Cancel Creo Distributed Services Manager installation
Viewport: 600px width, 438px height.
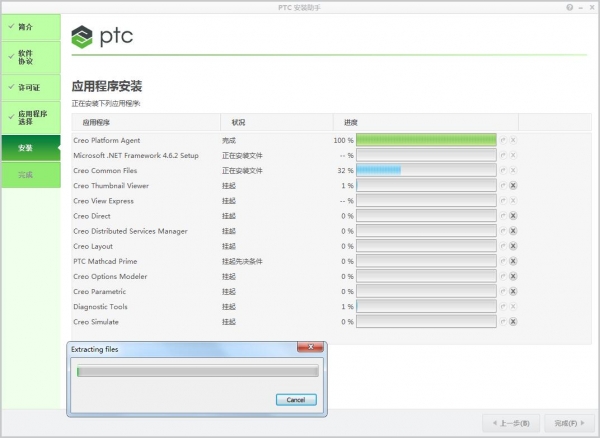point(513,231)
